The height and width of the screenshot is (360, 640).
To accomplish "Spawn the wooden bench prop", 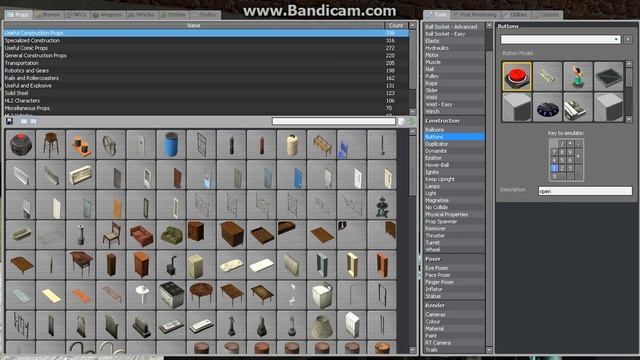I will pyautogui.click(x=322, y=144).
